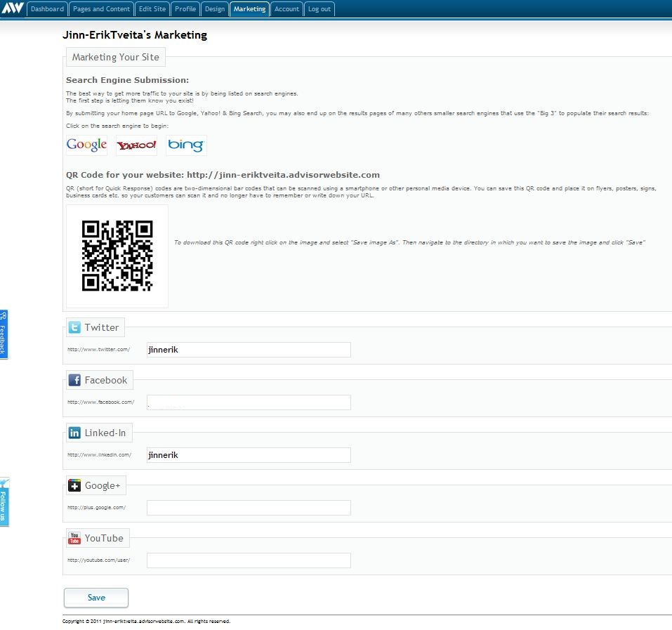
Task: Click the Jinn-ErikTveita's Marketing page title
Action: click(x=135, y=35)
